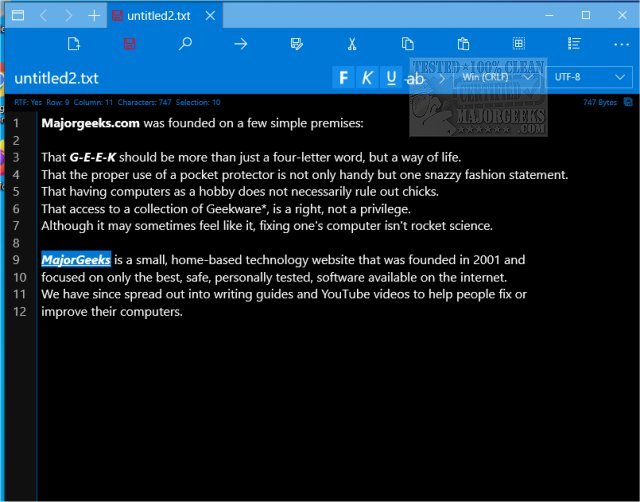Toggle bold formatting F button
This screenshot has width=640, height=502.
coord(343,77)
